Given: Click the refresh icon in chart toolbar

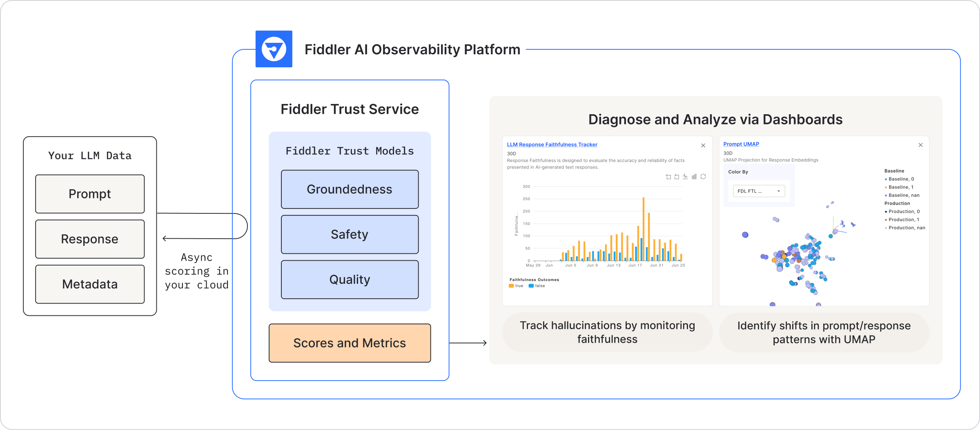Looking at the screenshot, I should 703,177.
